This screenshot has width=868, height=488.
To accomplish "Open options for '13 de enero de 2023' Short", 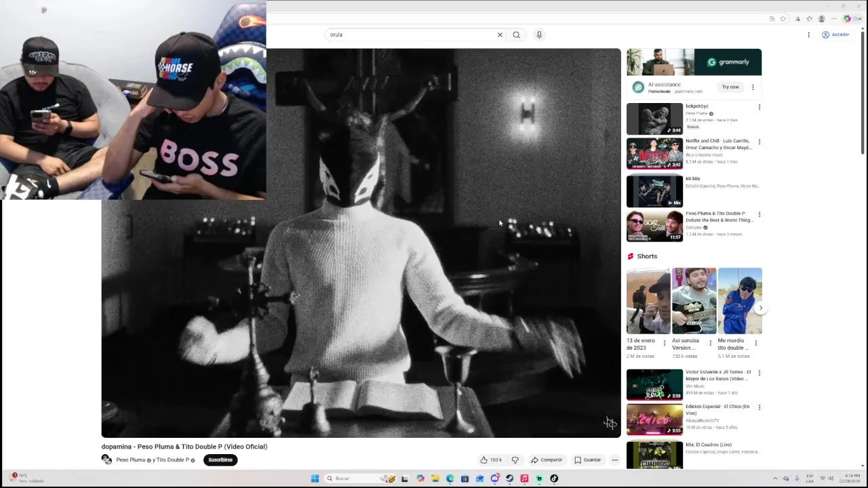I will (x=665, y=343).
